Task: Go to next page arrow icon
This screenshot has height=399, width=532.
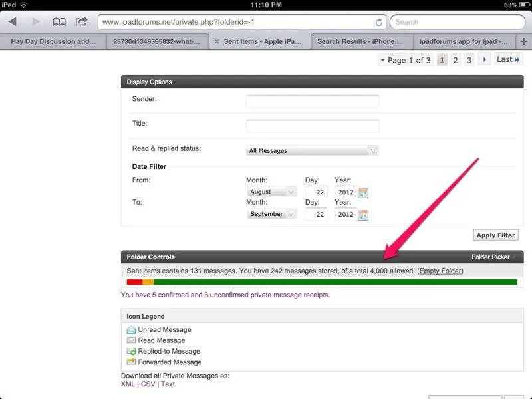Action: pos(485,60)
